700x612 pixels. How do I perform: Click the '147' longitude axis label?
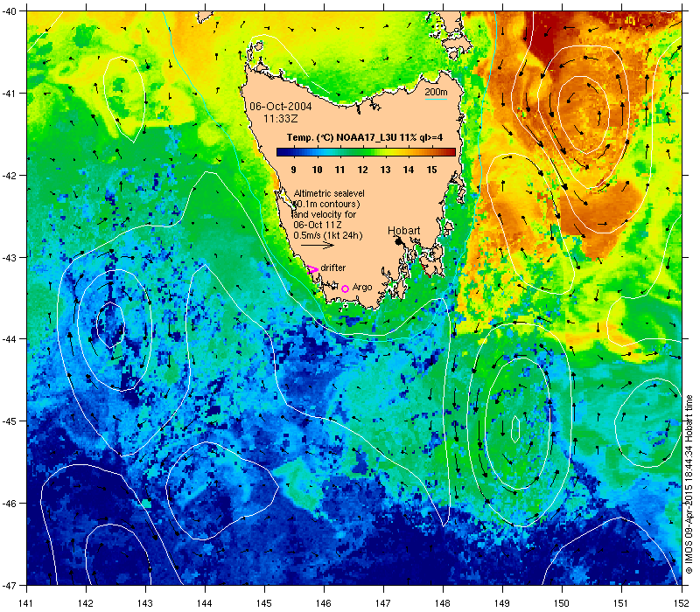tap(383, 603)
